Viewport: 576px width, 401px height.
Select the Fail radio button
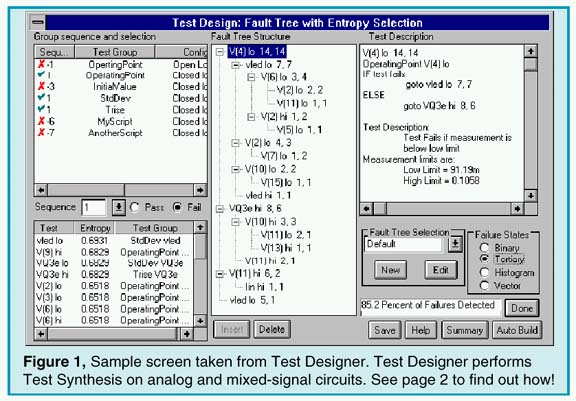pyautogui.click(x=177, y=207)
